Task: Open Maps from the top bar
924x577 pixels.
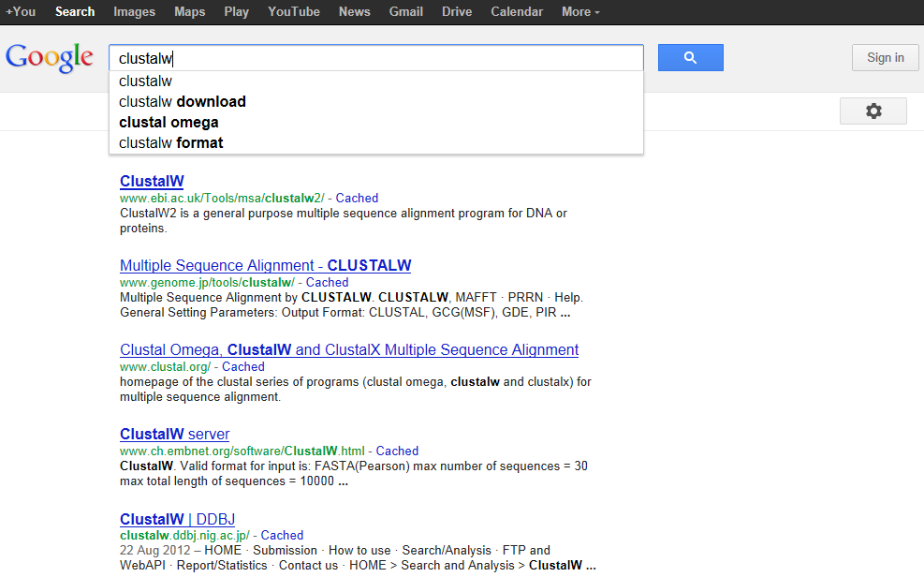Action: [190, 12]
